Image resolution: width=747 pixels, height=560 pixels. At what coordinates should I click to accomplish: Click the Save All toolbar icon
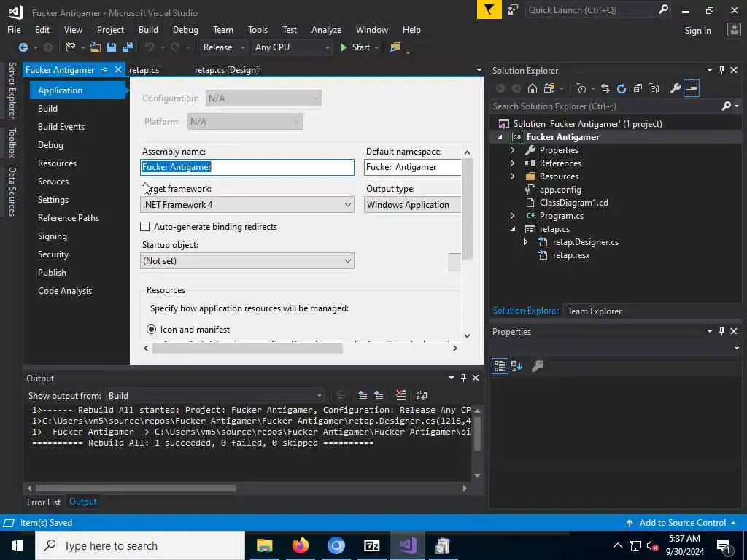[x=127, y=47]
